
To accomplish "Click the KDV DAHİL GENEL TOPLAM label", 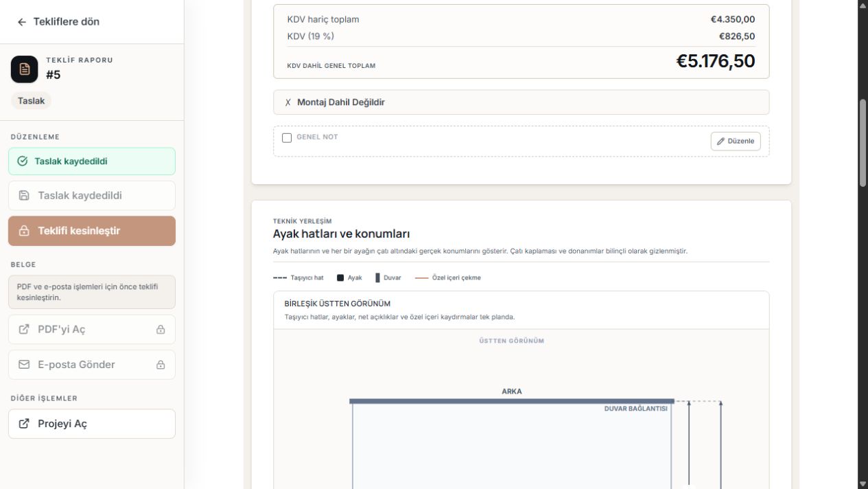I will coord(331,66).
